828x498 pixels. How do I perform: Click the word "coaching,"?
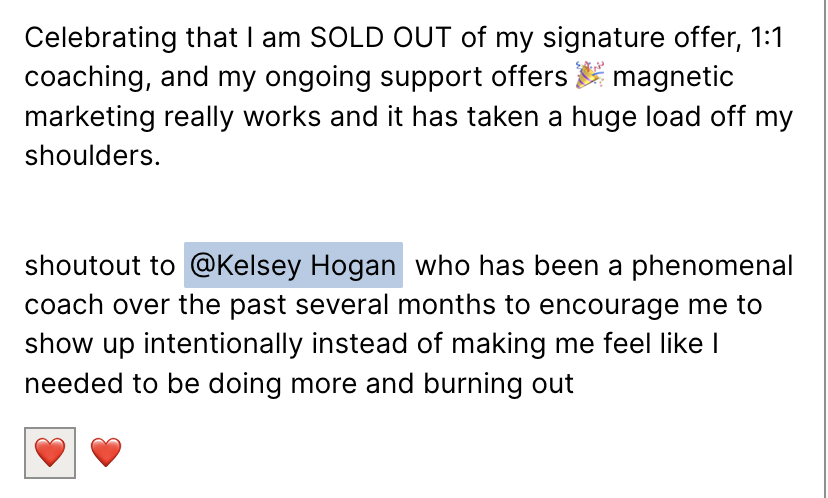coord(88,79)
